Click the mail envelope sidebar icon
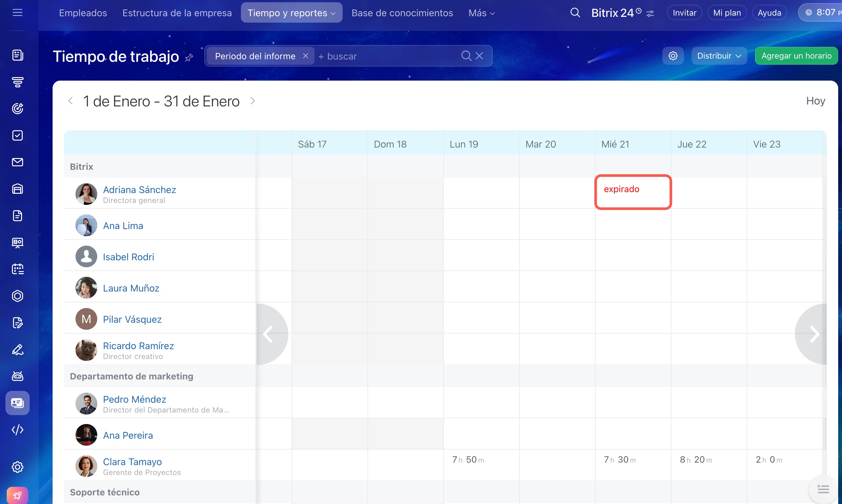 click(x=17, y=162)
